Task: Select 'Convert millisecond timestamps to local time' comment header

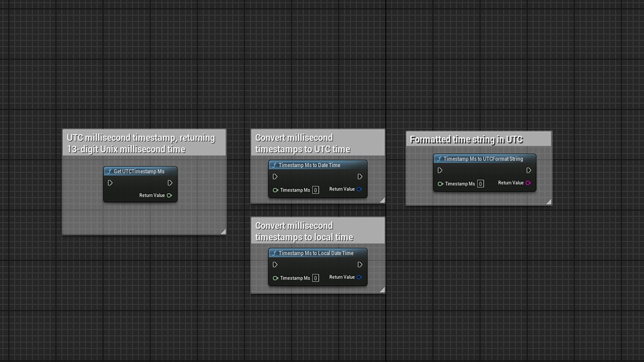Action: (317, 231)
